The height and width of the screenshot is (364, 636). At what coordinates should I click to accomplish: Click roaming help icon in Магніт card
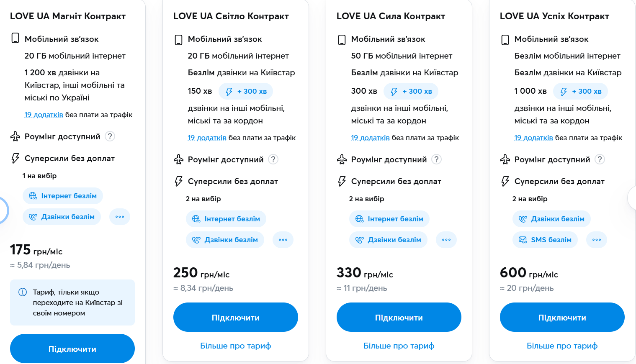point(110,136)
